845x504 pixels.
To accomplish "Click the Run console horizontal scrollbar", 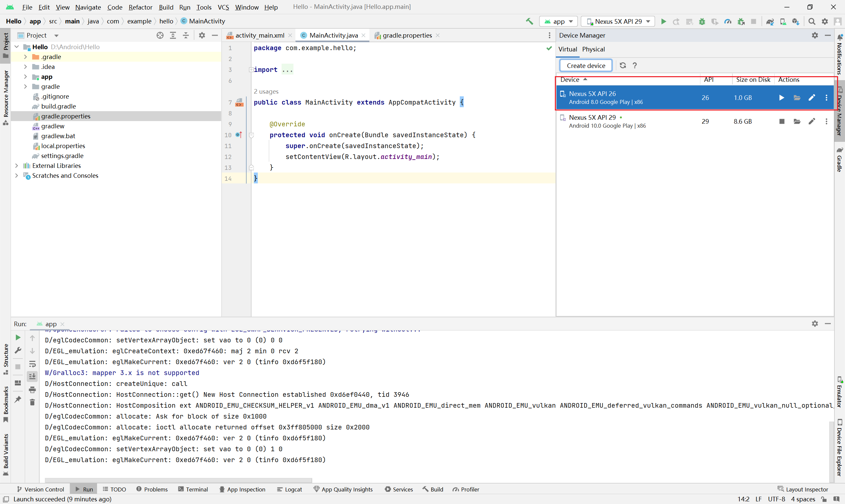I will tap(178, 480).
